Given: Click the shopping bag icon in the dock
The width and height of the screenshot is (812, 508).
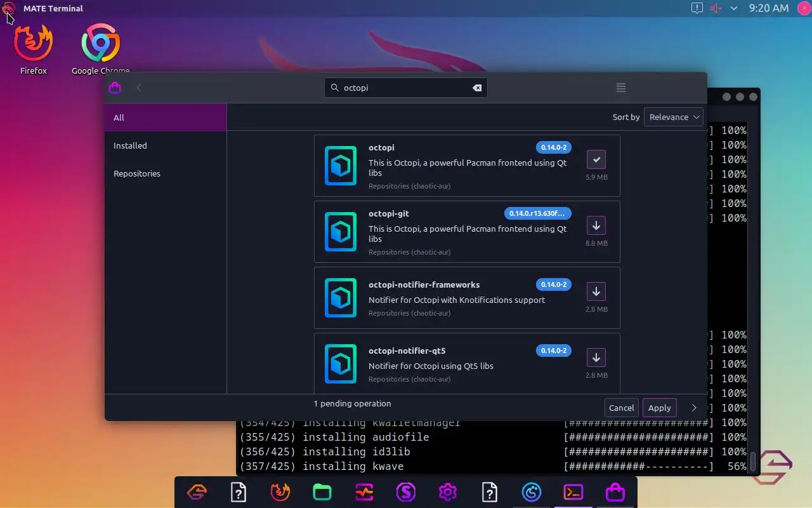Looking at the screenshot, I should 615,492.
